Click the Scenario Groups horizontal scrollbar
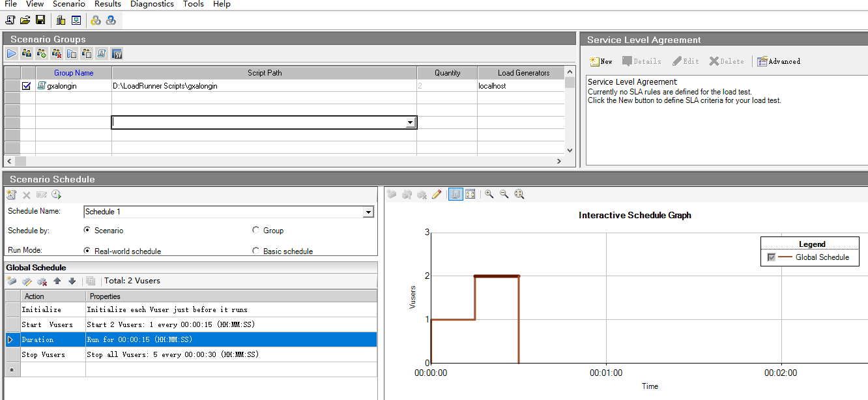This screenshot has width=868, height=400. (284, 161)
